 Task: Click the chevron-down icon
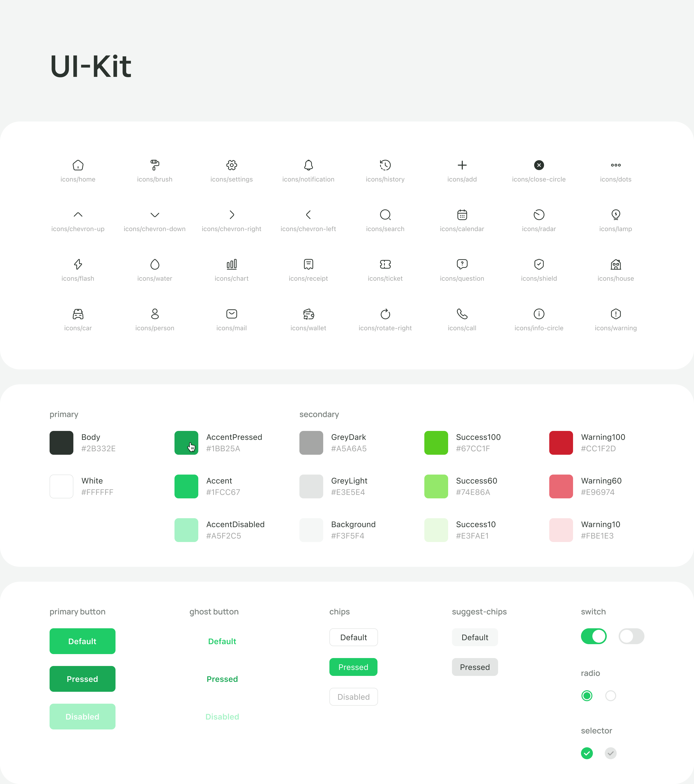pyautogui.click(x=154, y=214)
